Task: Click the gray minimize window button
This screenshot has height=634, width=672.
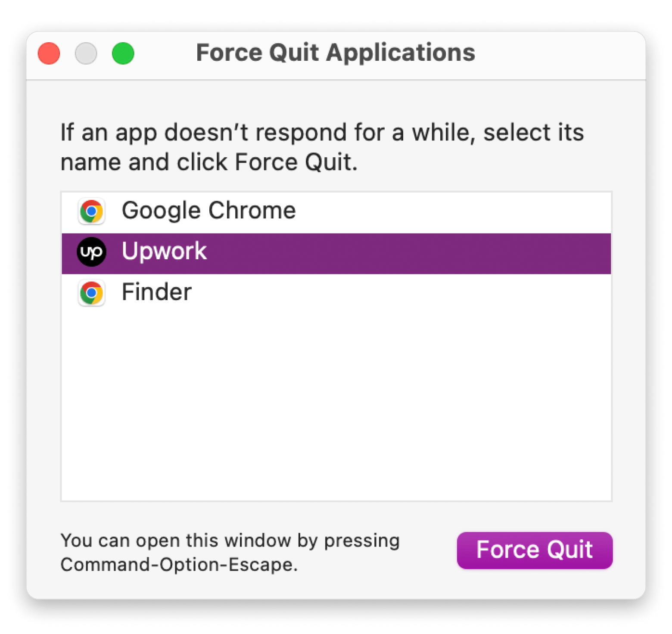Action: [x=86, y=54]
